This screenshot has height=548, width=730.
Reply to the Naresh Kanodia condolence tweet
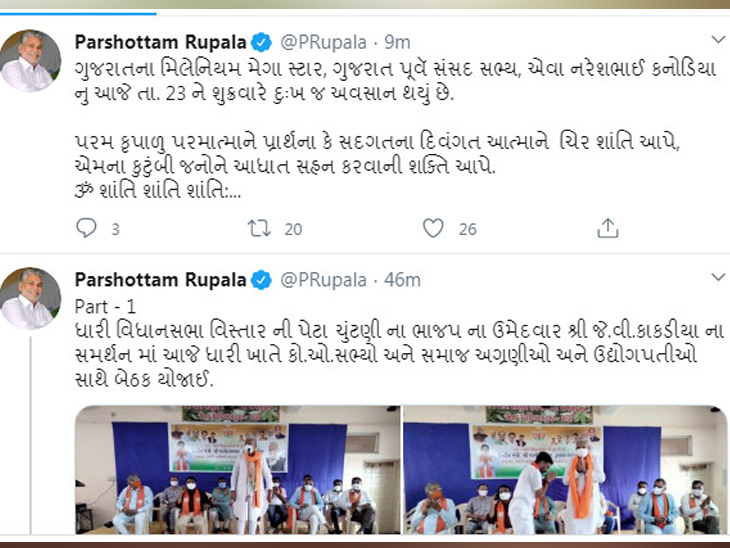pos(87,228)
